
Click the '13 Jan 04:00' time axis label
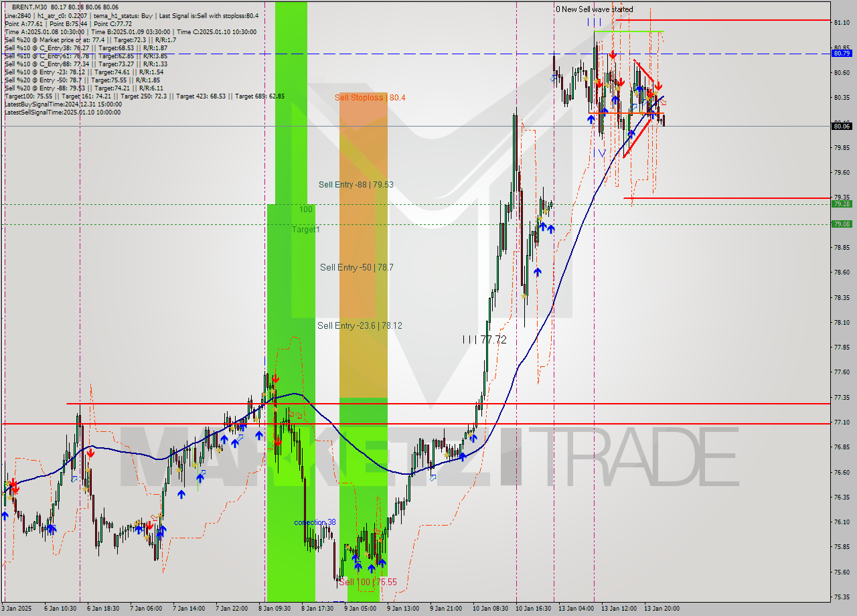click(x=576, y=609)
